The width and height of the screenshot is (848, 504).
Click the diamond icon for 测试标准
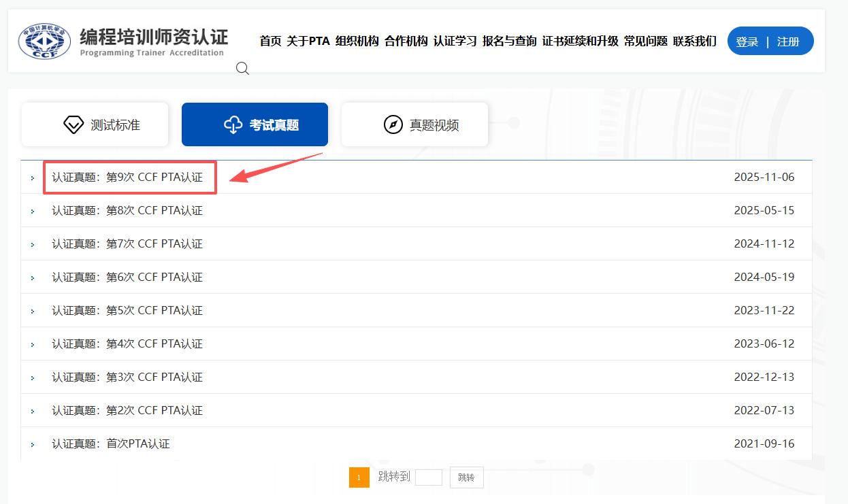pyautogui.click(x=73, y=125)
